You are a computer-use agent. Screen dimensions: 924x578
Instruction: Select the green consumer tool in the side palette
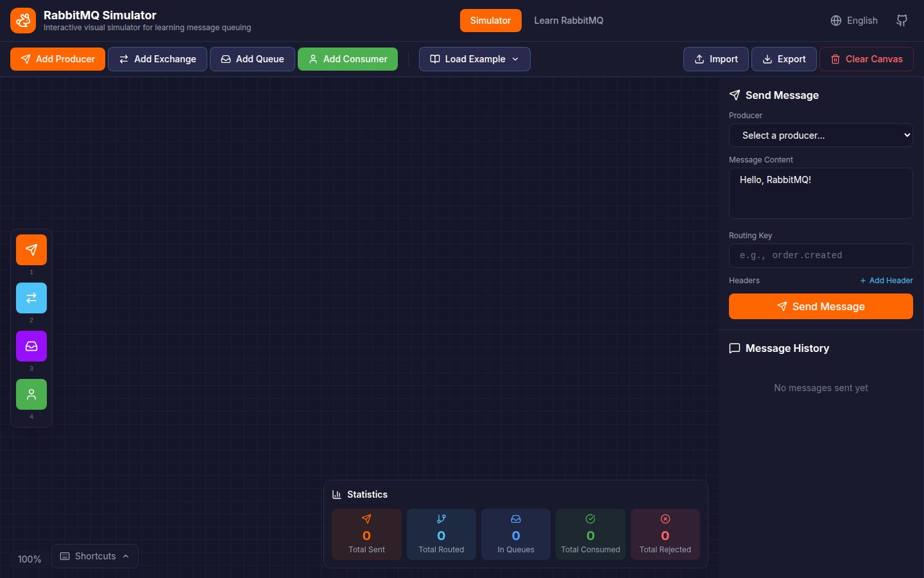point(31,394)
